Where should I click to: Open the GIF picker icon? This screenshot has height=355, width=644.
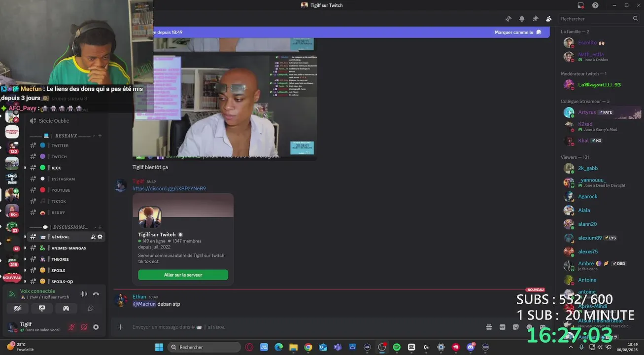pyautogui.click(x=502, y=327)
